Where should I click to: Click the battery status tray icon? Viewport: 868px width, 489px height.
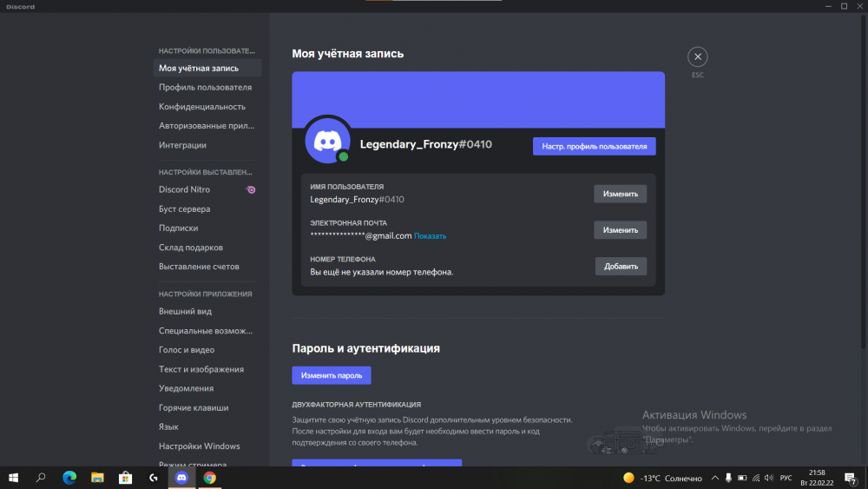click(742, 478)
